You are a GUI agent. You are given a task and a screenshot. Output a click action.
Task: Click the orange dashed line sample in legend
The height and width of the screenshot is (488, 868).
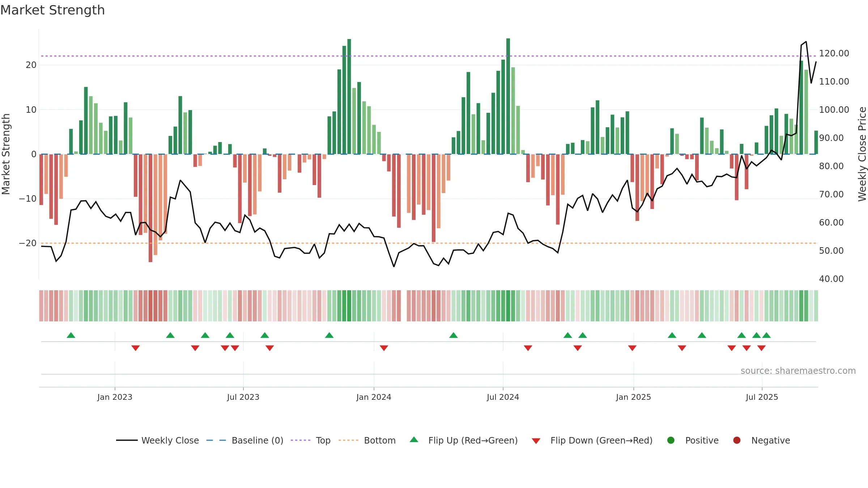pyautogui.click(x=348, y=440)
